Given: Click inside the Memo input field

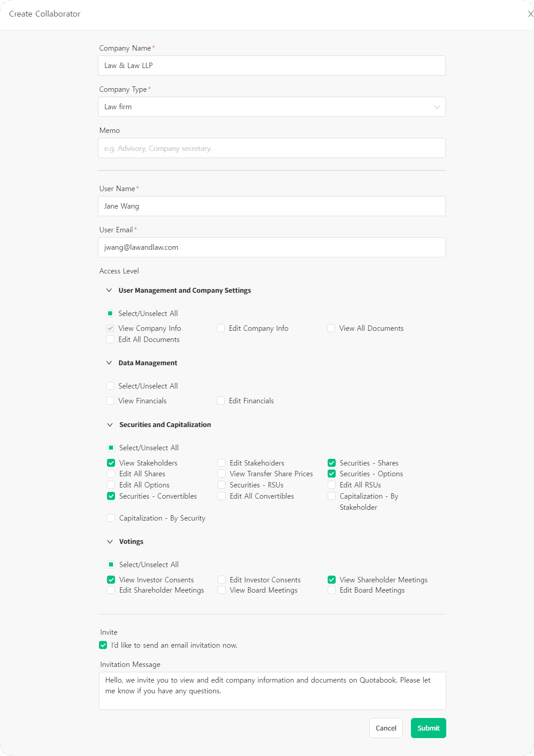Looking at the screenshot, I should (x=272, y=148).
